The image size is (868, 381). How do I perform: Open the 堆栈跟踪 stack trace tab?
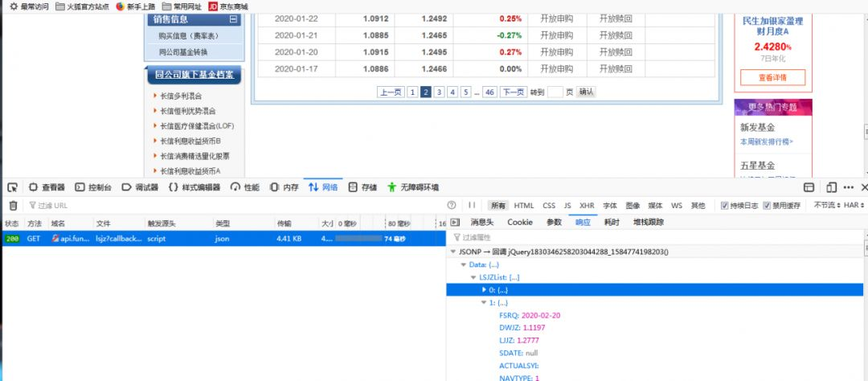click(x=649, y=222)
